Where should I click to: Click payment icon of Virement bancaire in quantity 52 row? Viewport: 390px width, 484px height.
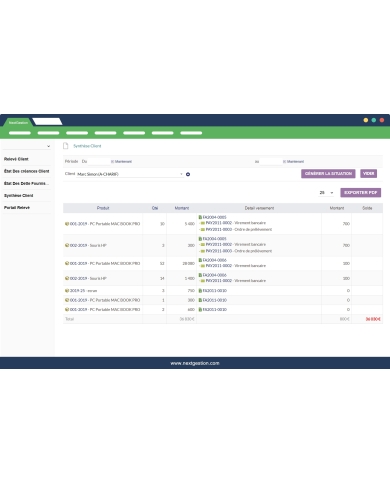coord(203,266)
